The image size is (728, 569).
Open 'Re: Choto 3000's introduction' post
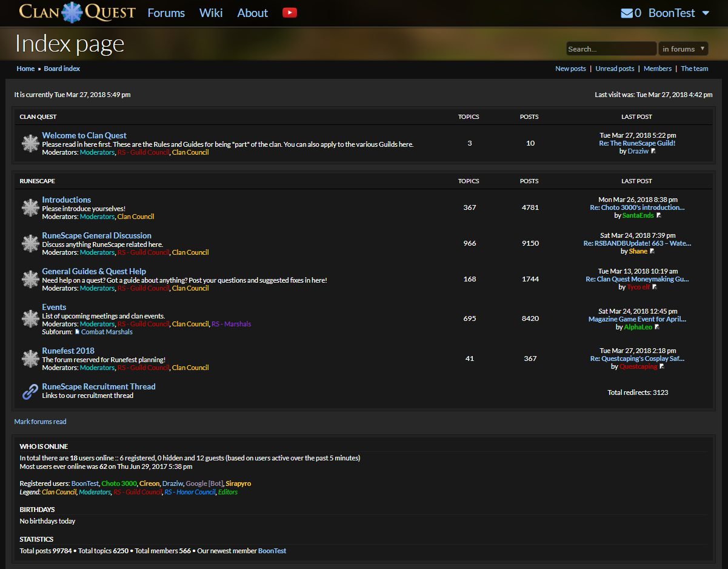(x=637, y=207)
